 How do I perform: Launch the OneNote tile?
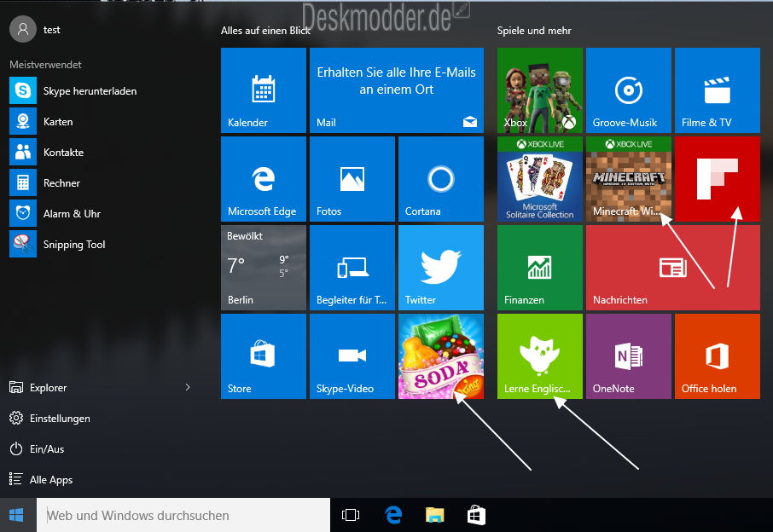pos(629,356)
